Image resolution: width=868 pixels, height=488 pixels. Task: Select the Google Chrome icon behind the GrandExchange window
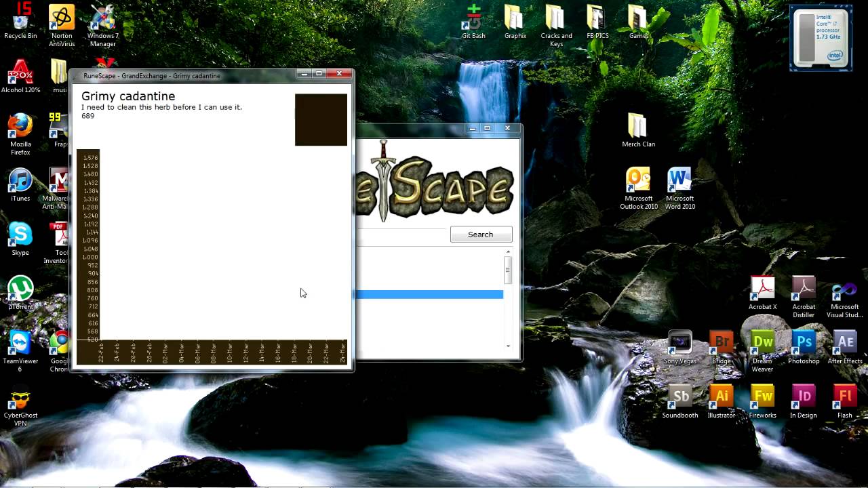tap(60, 351)
